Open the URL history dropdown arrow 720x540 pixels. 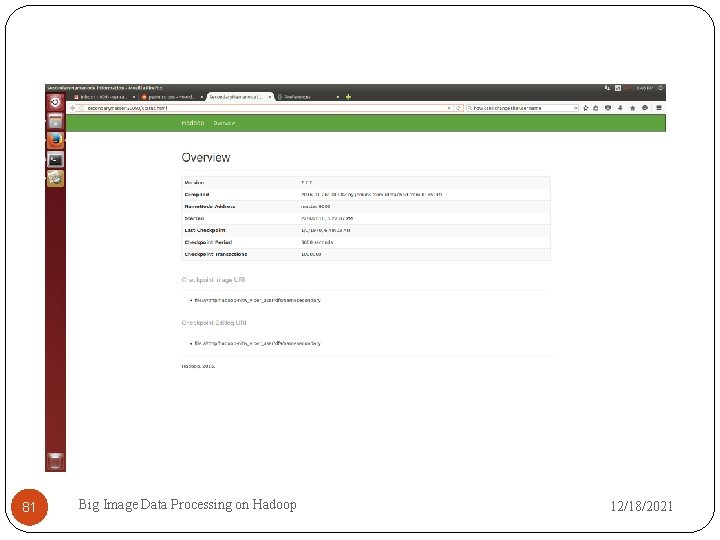449,108
